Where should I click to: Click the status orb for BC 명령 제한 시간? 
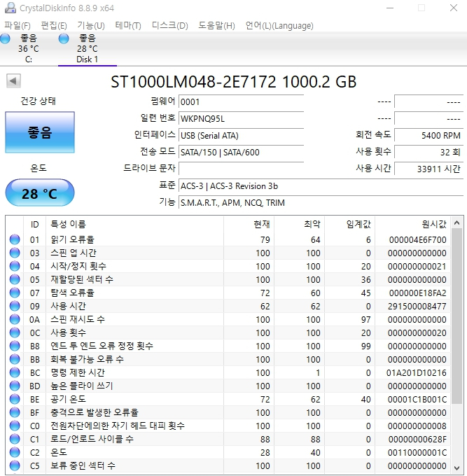tap(15, 372)
